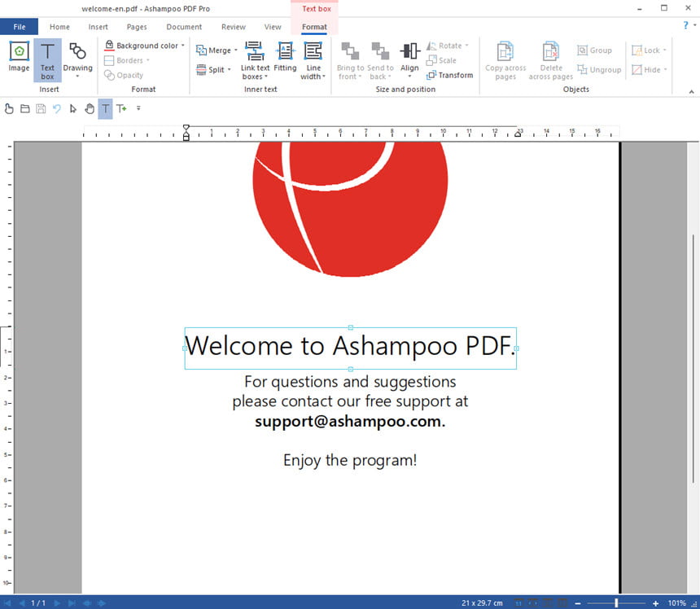This screenshot has width=700, height=609.
Task: Click the add text T+ tool
Action: tap(121, 108)
